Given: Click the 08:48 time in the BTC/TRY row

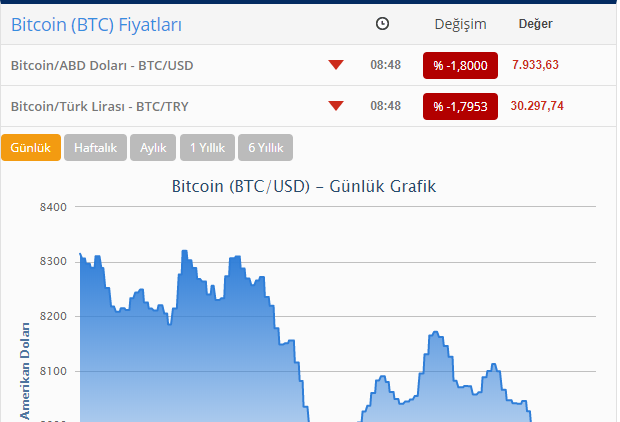Looking at the screenshot, I should [x=386, y=106].
